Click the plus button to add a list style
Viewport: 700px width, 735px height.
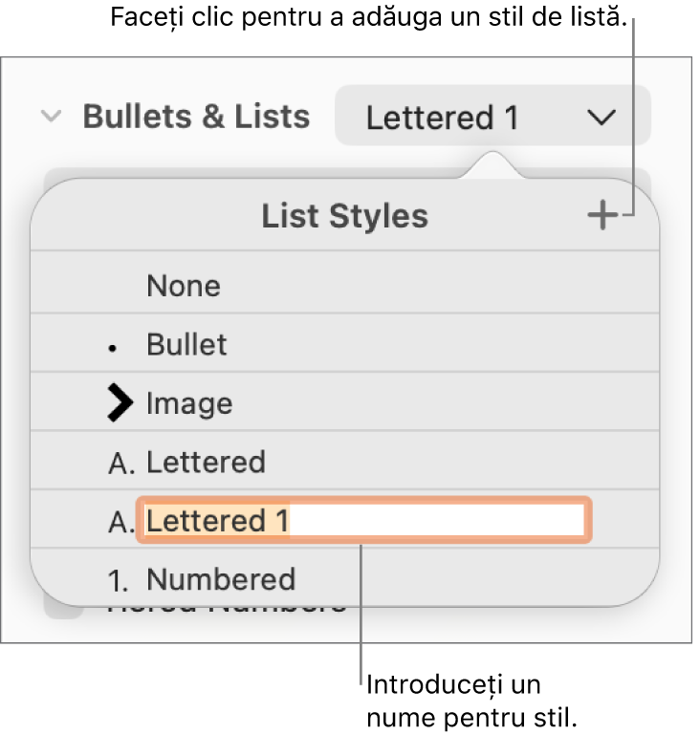[x=602, y=216]
